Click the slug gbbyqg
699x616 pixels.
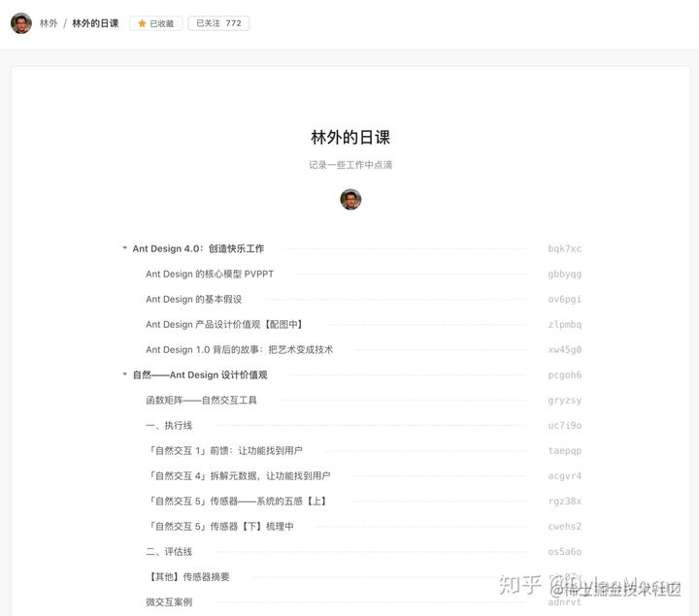pyautogui.click(x=564, y=274)
